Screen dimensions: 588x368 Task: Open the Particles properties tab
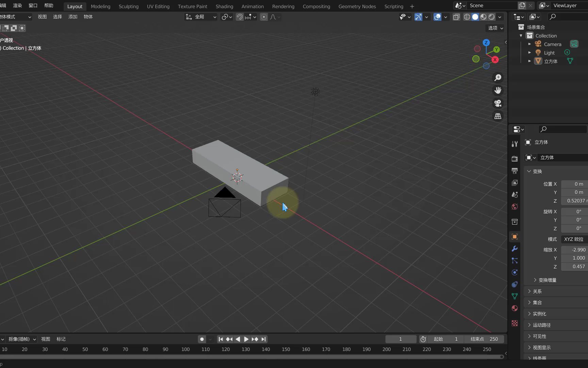point(514,261)
